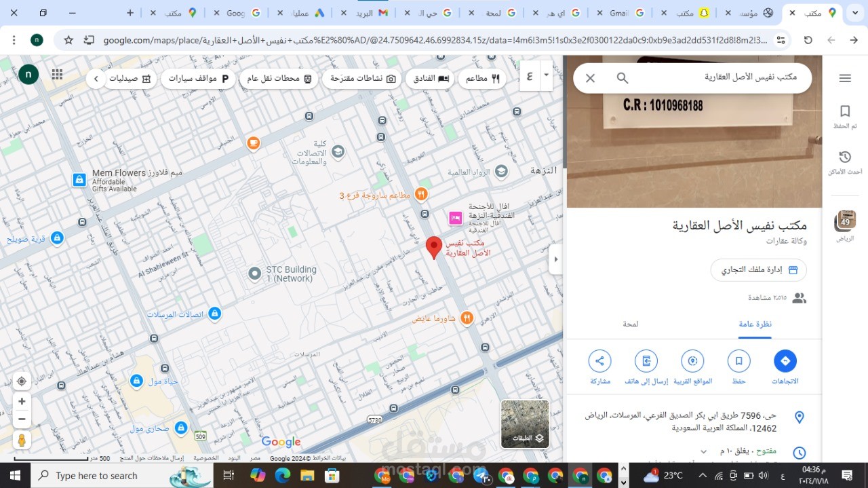Click the Share place button
The image size is (868, 488).
click(600, 367)
